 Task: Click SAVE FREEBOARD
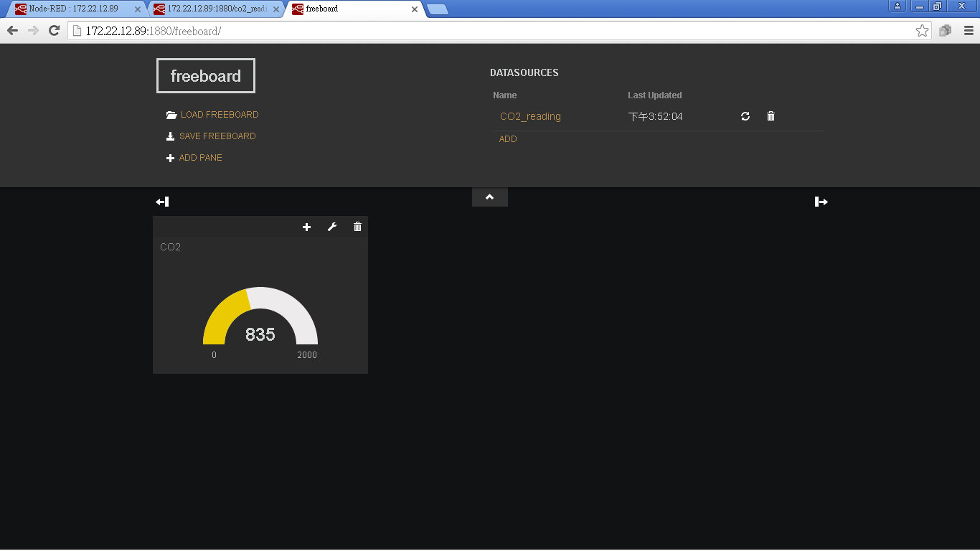click(217, 136)
